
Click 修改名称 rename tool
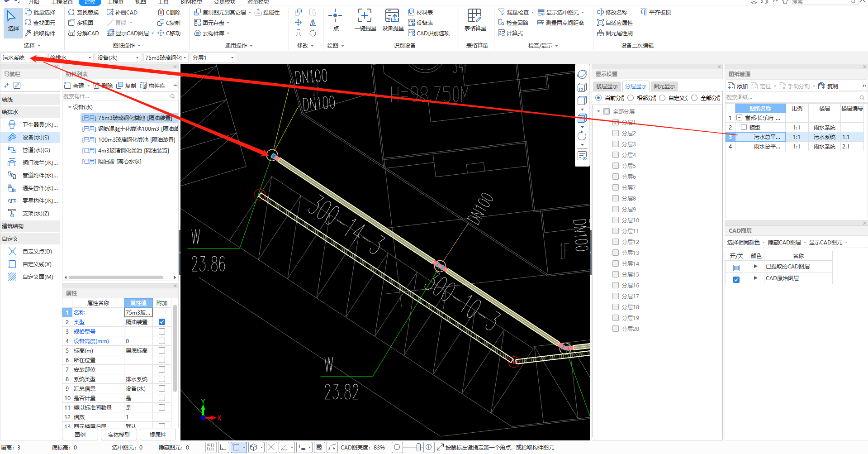click(x=612, y=12)
